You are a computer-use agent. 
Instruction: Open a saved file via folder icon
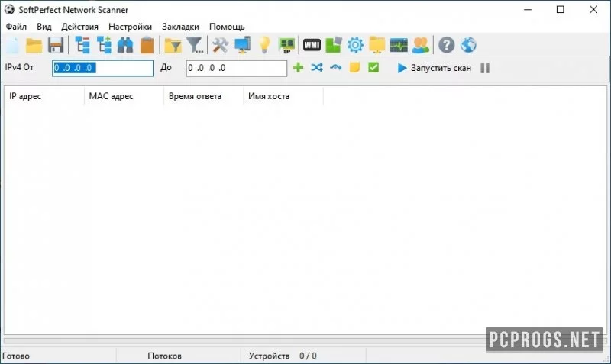34,45
